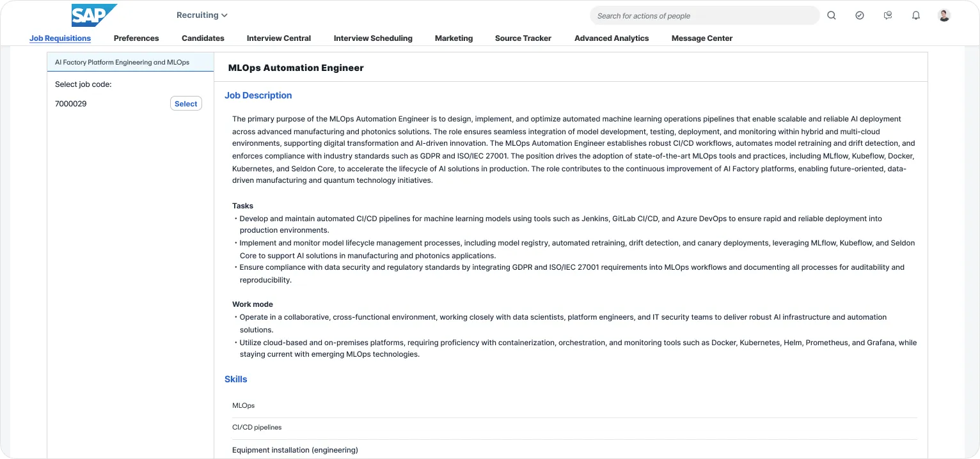
Task: Click the SAP logo to go home
Action: [93, 15]
